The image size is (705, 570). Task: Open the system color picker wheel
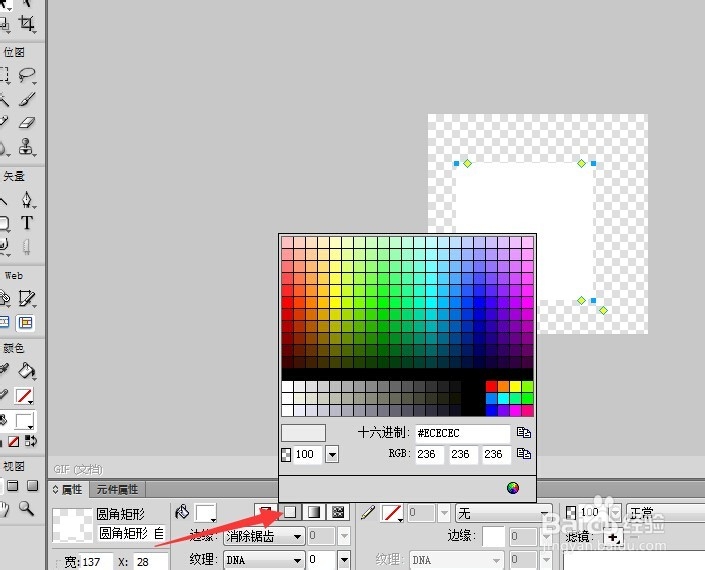(x=513, y=488)
